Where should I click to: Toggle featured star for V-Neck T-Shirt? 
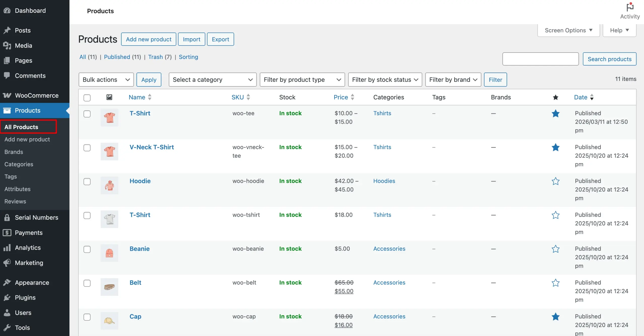pos(555,147)
